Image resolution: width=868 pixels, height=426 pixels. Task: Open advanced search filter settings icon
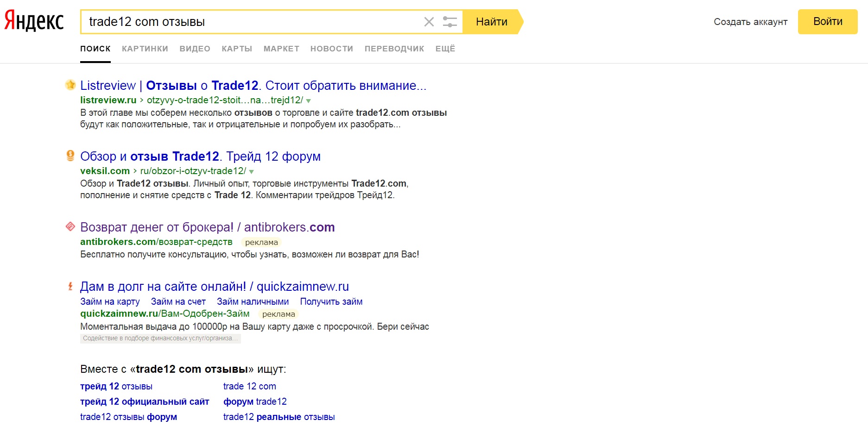point(450,22)
